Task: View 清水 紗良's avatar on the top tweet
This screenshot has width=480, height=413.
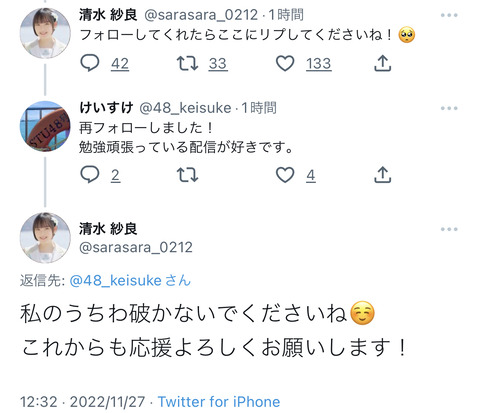Action: (x=45, y=33)
